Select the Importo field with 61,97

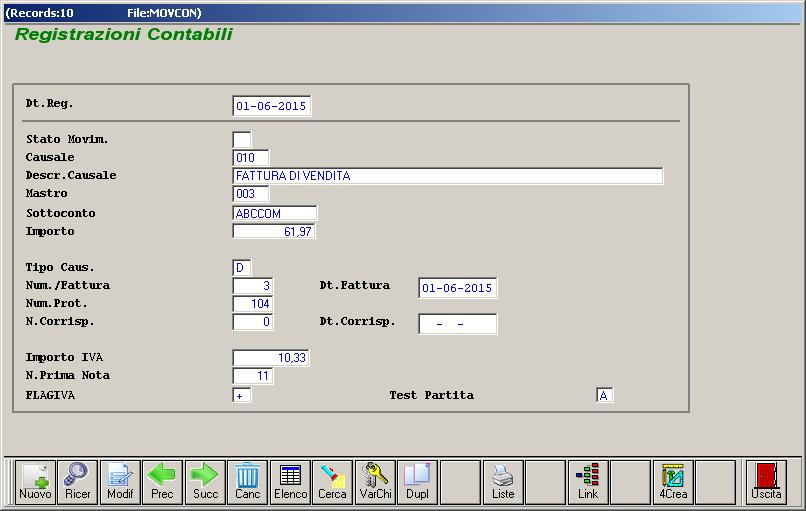(x=273, y=231)
